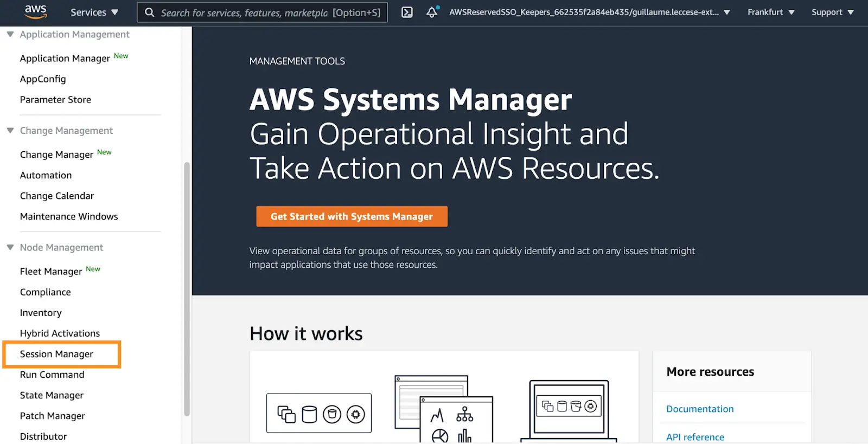Open the CloudShell terminal icon
Viewport: 868px width, 444px height.
coord(407,12)
